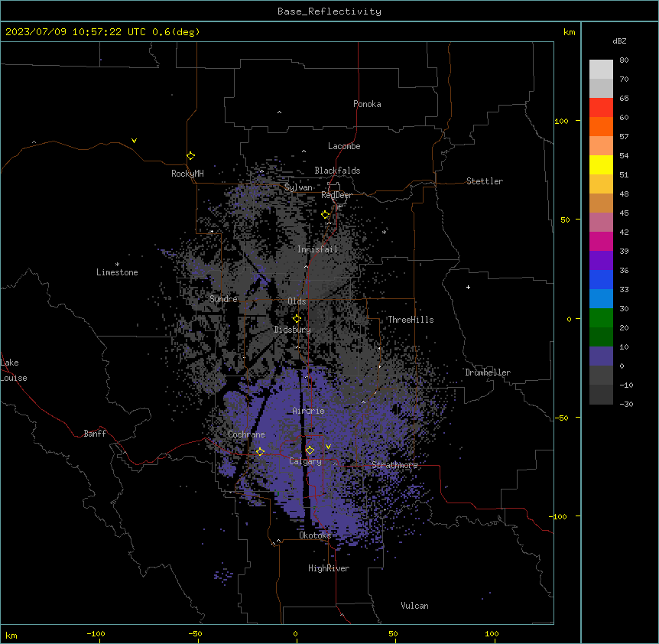
Task: Click the yellow marker south of Cochrane
Action: point(261,451)
